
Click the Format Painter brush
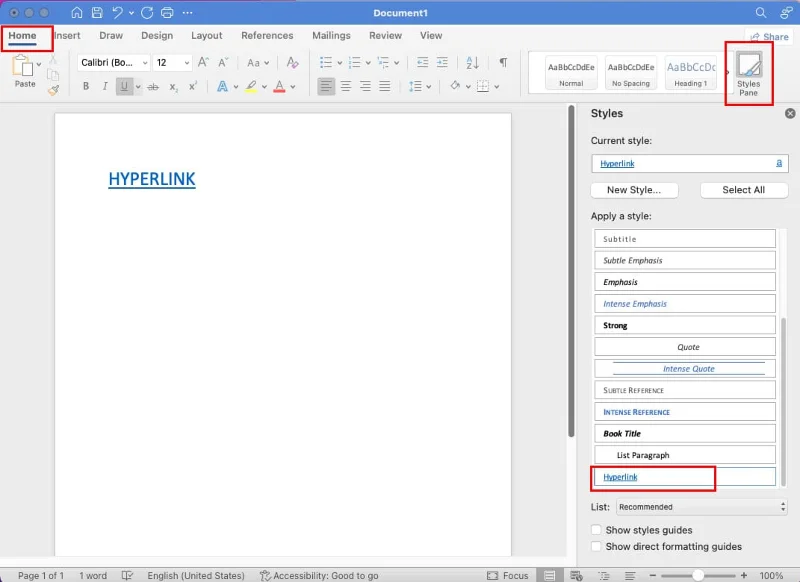click(53, 90)
